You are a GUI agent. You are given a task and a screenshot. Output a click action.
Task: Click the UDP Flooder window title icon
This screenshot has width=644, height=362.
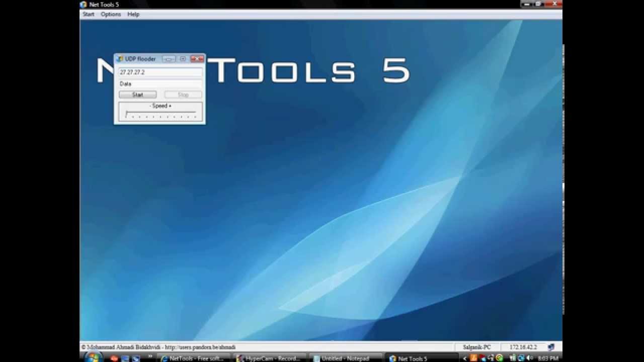120,59
